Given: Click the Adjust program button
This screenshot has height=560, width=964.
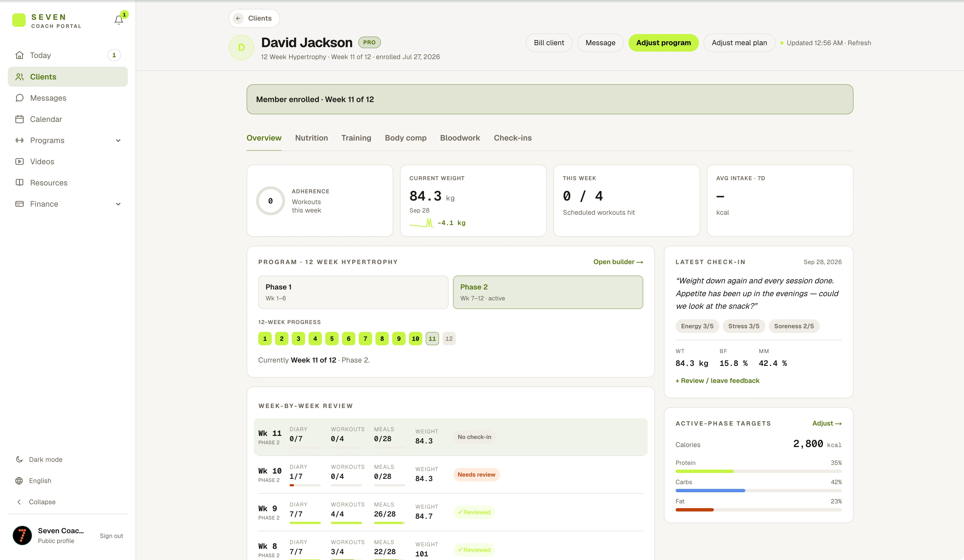Looking at the screenshot, I should click(663, 43).
